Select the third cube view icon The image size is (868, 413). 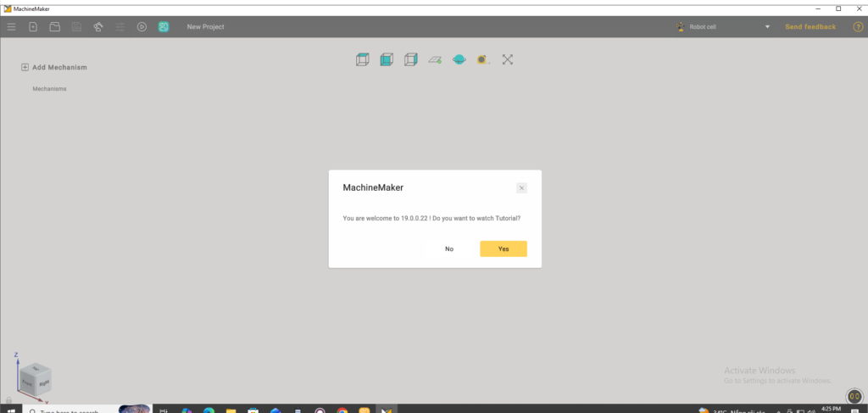tap(410, 59)
